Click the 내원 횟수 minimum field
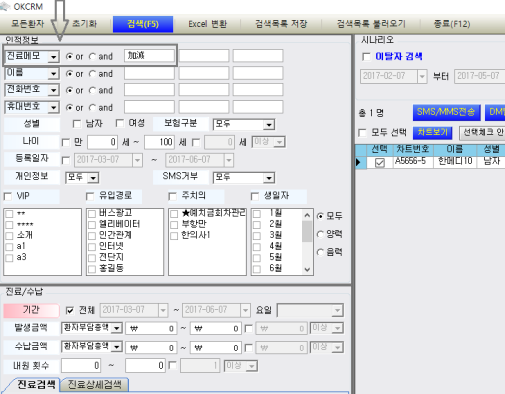505x394 pixels. [x=81, y=366]
